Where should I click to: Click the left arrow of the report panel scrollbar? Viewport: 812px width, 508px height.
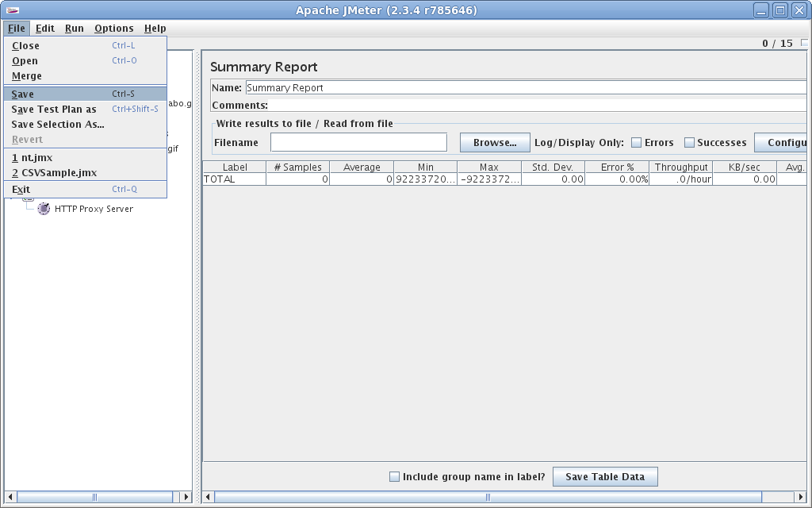[x=208, y=497]
